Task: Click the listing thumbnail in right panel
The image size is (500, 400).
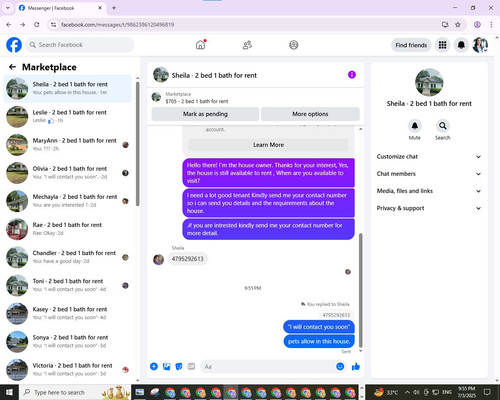Action: [429, 82]
